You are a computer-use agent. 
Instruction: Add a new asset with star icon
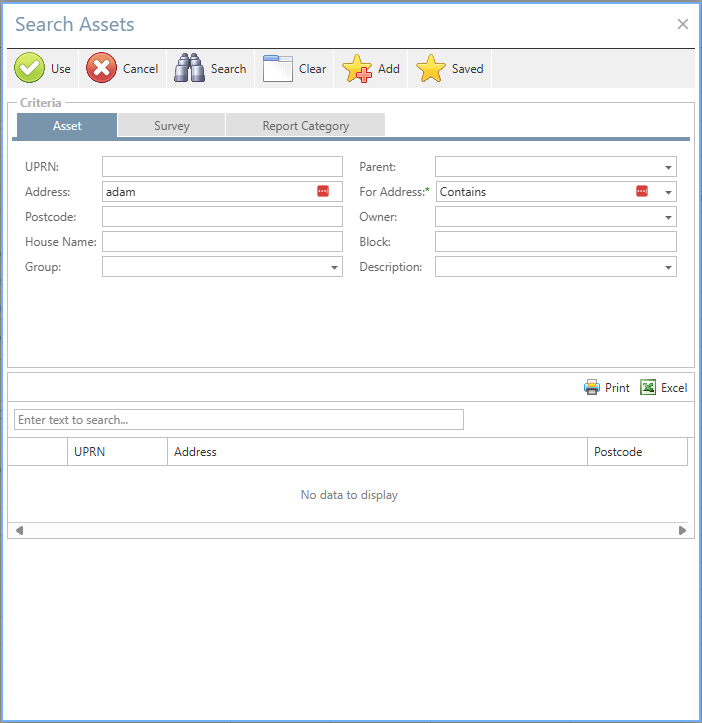point(357,69)
